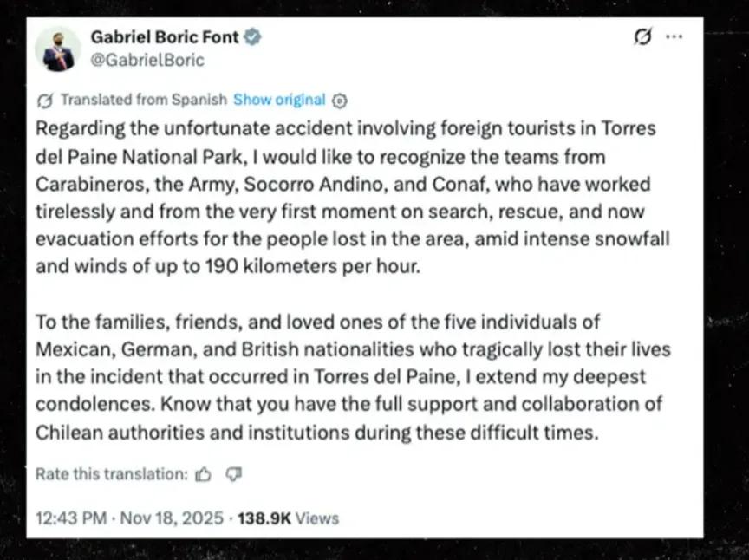Screen dimensions: 749x560
Task: Open the three-dot more options menu
Action: pos(674,37)
